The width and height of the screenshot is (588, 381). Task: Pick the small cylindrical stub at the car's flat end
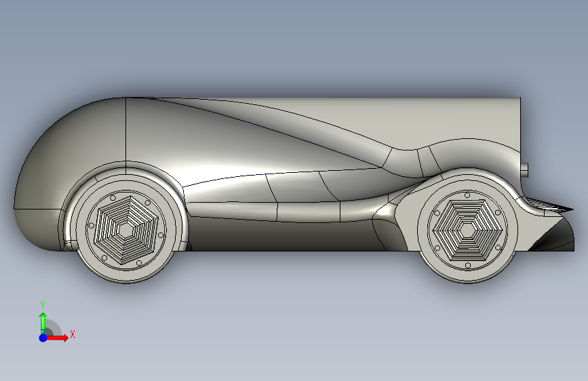click(524, 170)
